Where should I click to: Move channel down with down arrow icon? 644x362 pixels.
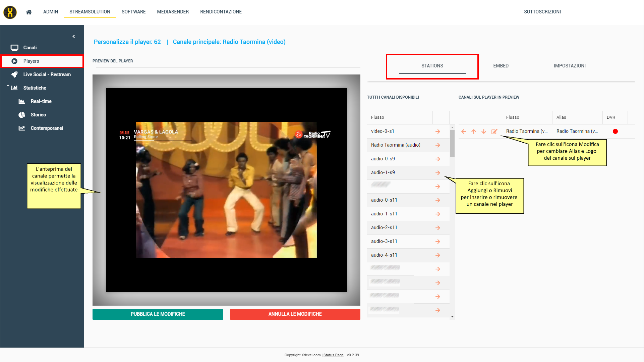(x=484, y=132)
